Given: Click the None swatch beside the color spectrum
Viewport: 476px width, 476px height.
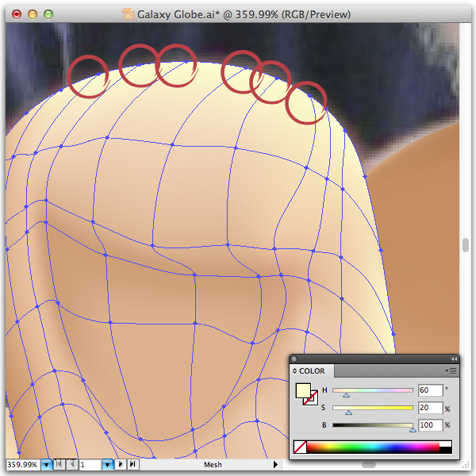Looking at the screenshot, I should click(x=300, y=447).
